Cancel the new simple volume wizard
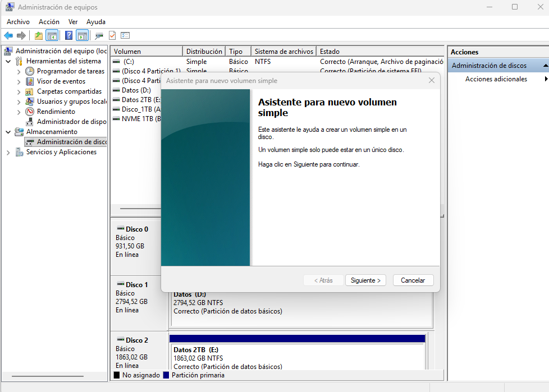Screen dimensions: 549x392 coord(413,280)
